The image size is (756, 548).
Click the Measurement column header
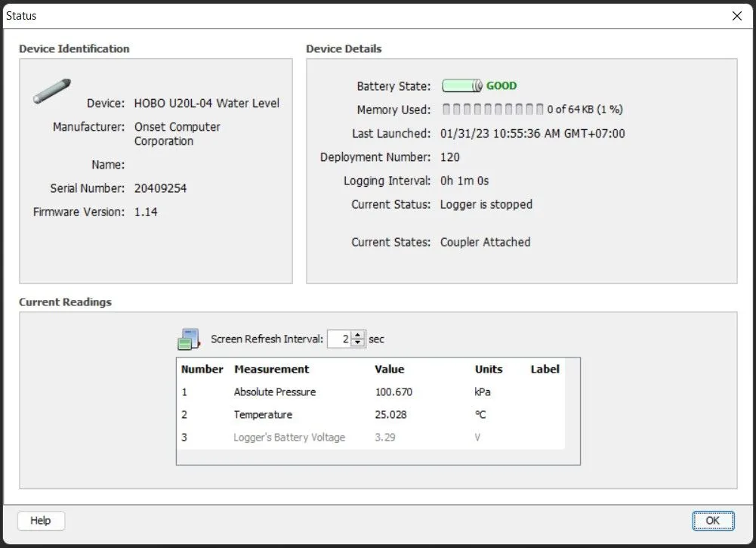[x=271, y=369]
